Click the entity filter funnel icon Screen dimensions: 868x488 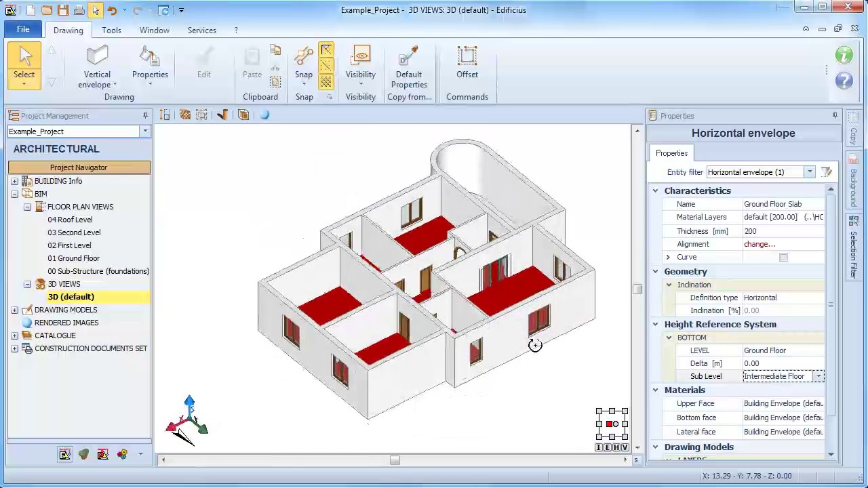(826, 172)
